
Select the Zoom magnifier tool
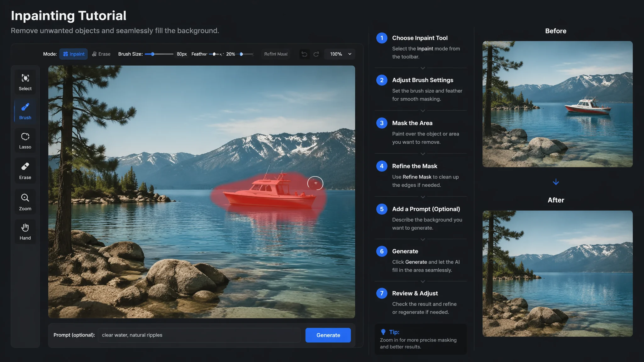(x=25, y=202)
